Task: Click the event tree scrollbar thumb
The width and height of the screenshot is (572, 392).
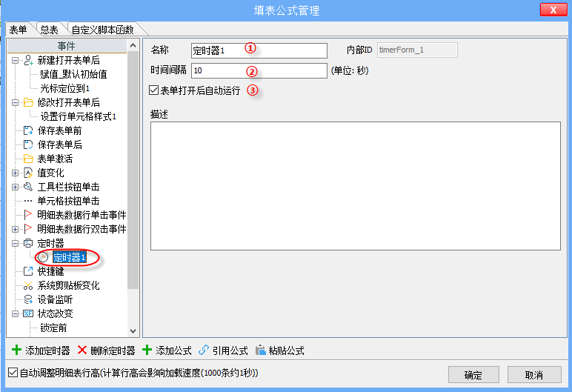Action: tap(133, 170)
